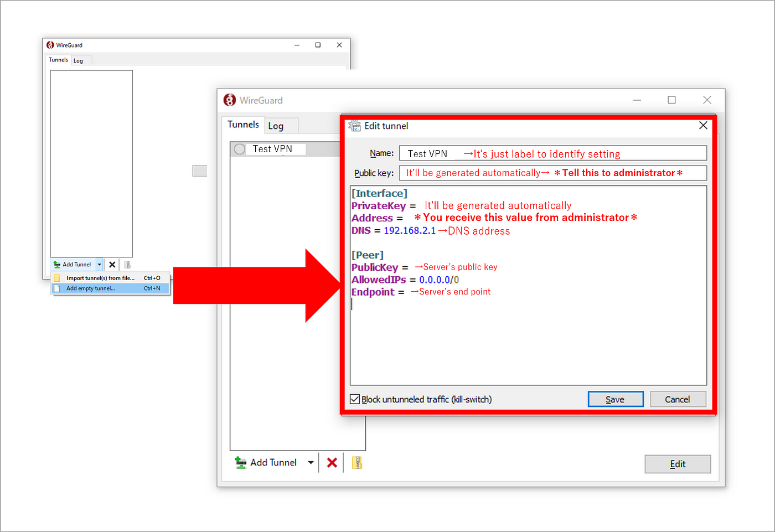
Task: Click the Name input field
Action: point(553,153)
